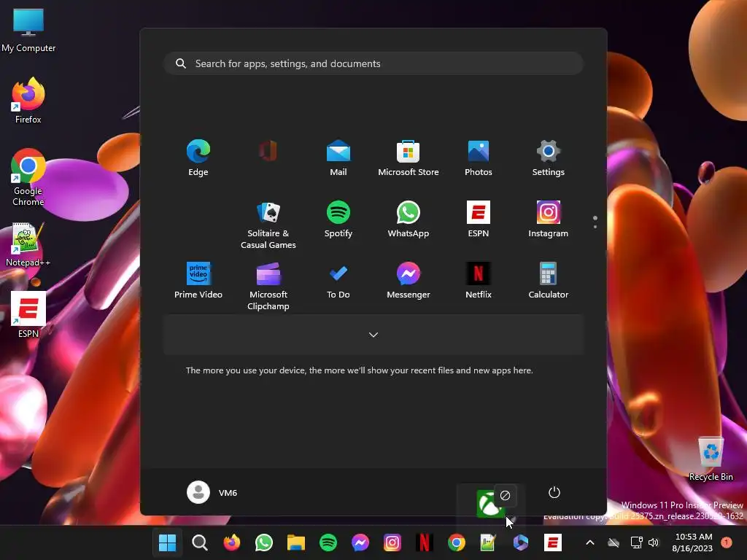Open Copilot-style app icon on taskbar
The width and height of the screenshot is (747, 560).
[521, 542]
